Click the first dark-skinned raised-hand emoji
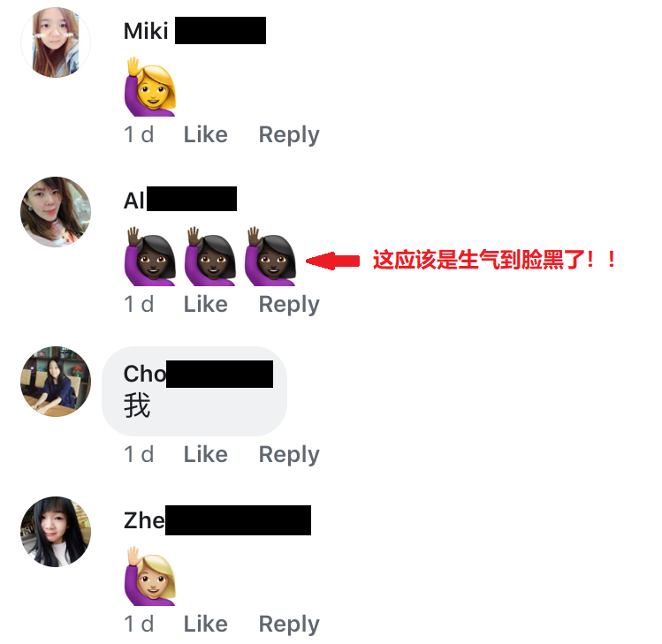The height and width of the screenshot is (644, 662). [150, 256]
